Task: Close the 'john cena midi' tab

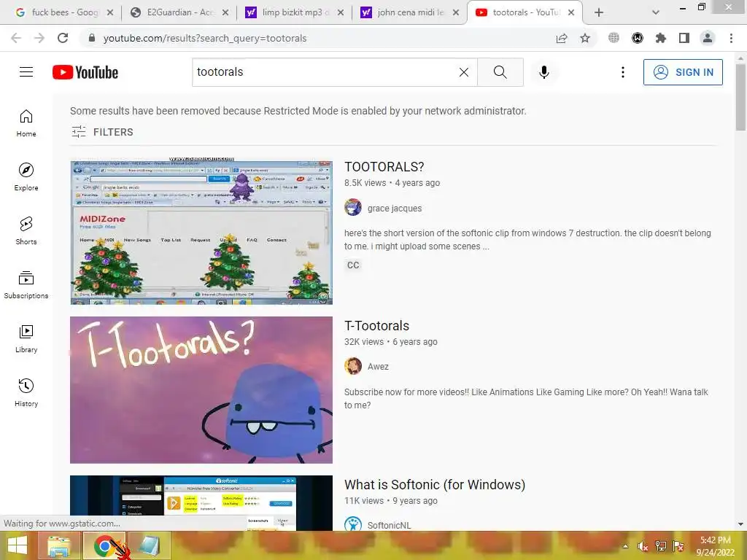Action: point(456,12)
